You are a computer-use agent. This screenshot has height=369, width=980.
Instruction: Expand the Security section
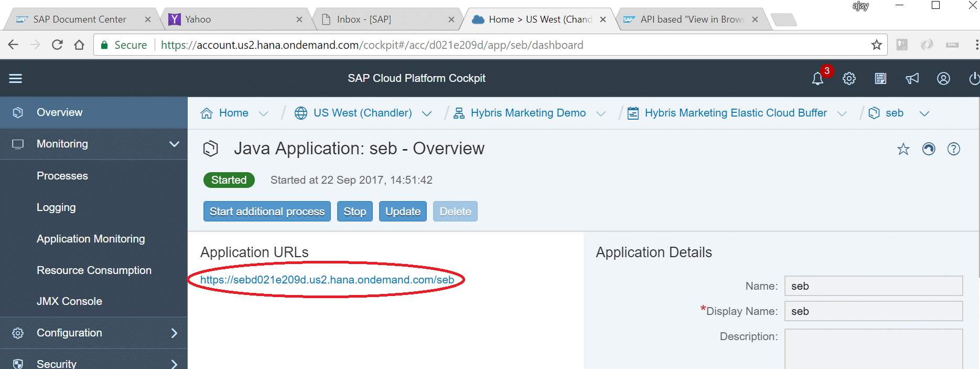tap(174, 363)
